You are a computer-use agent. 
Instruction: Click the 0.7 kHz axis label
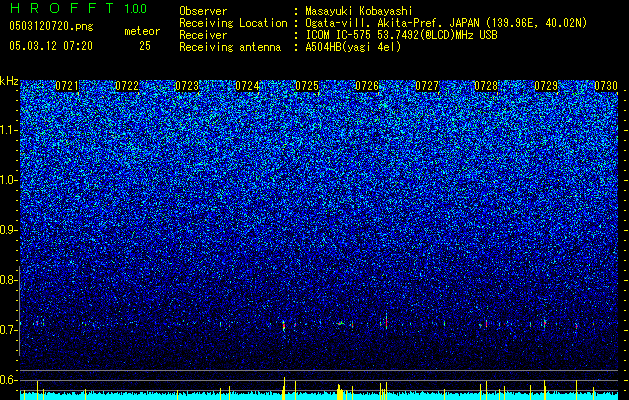pos(8,330)
